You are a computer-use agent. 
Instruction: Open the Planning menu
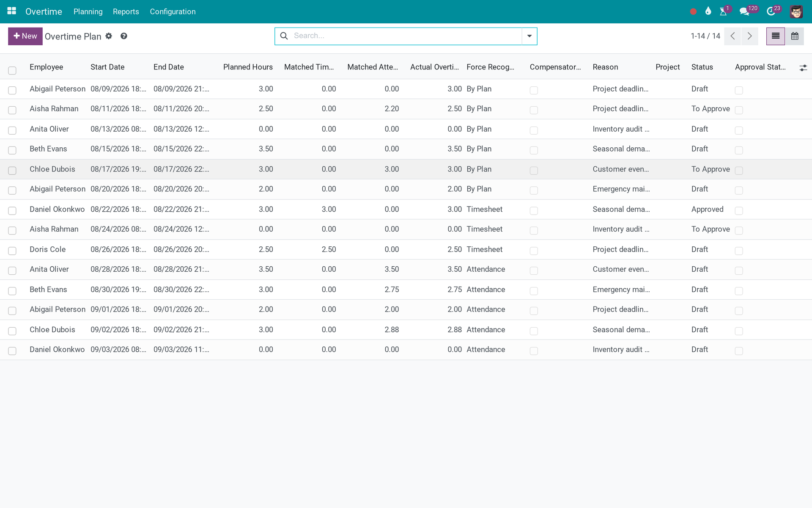click(x=88, y=11)
